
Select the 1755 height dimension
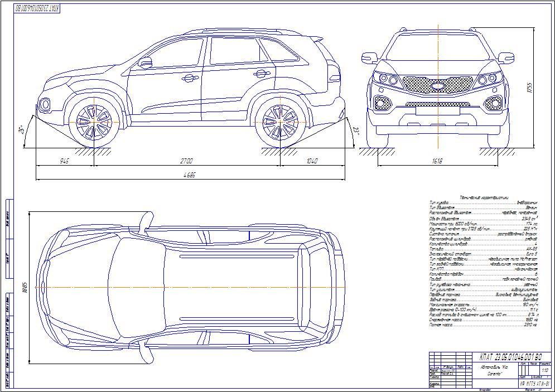[529, 88]
